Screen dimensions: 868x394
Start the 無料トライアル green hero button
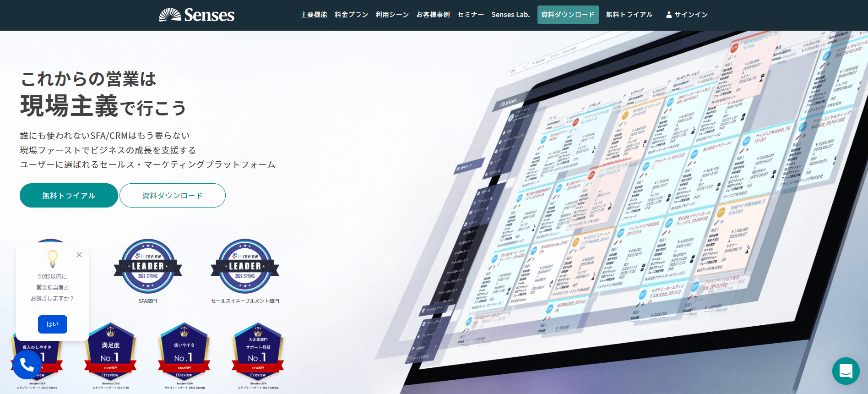tap(69, 196)
